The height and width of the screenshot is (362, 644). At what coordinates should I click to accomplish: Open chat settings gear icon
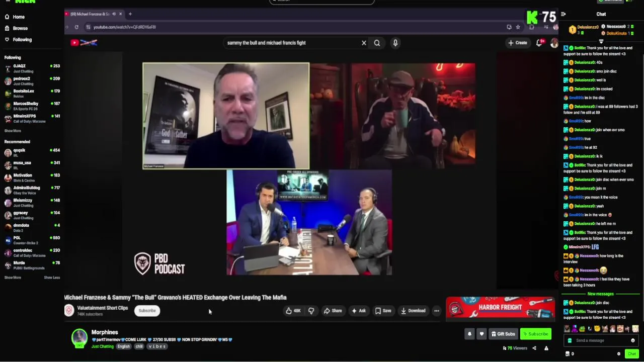[x=619, y=354]
